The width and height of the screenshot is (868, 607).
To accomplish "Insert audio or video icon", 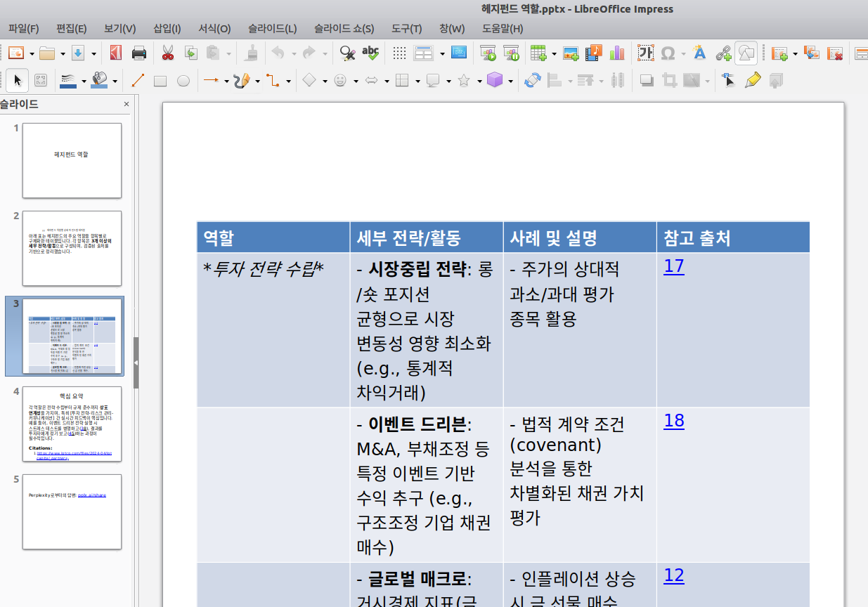I will pos(594,53).
